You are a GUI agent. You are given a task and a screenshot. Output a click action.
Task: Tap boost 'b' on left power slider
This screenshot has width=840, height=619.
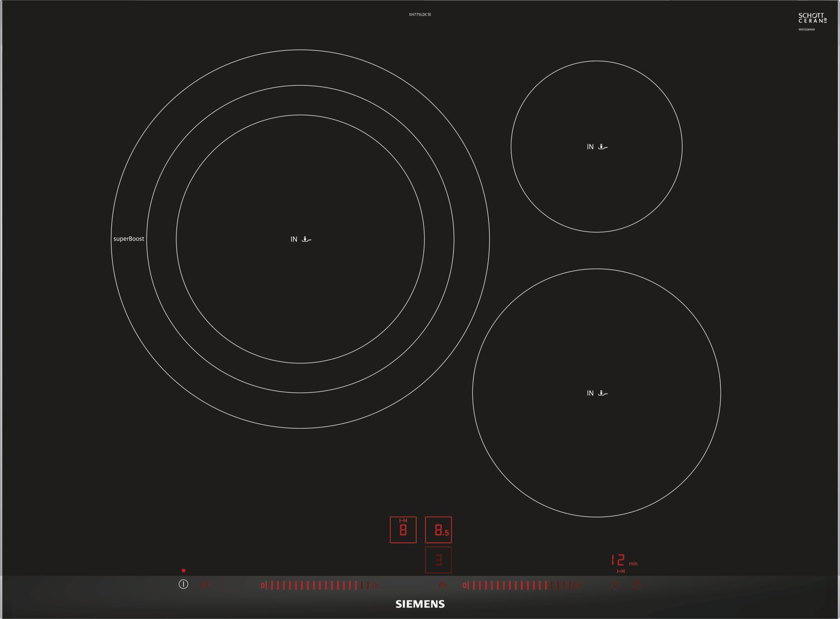(x=377, y=585)
